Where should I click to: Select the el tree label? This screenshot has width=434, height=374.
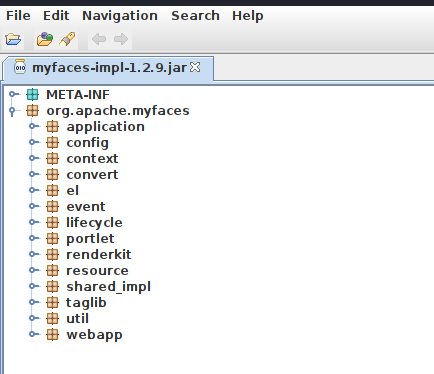pos(72,191)
